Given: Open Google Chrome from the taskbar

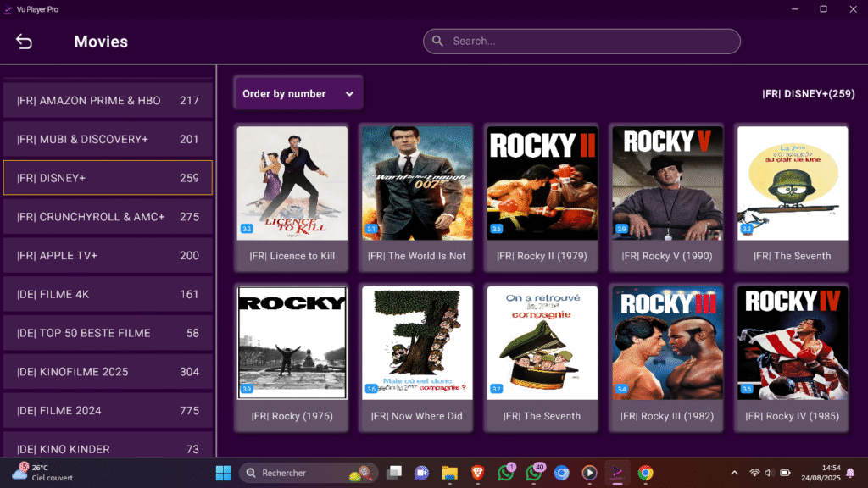Looking at the screenshot, I should click(645, 473).
